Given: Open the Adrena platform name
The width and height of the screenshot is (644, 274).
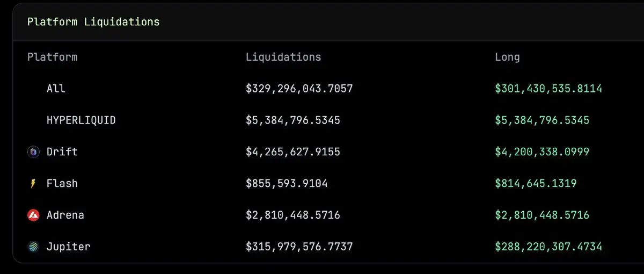Looking at the screenshot, I should click(x=65, y=215).
